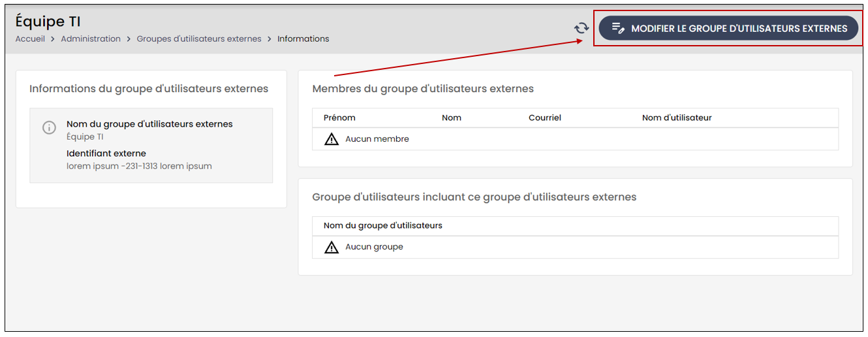Viewport: 868px width, 337px height.
Task: Sort members by the Nom column header
Action: coord(452,118)
